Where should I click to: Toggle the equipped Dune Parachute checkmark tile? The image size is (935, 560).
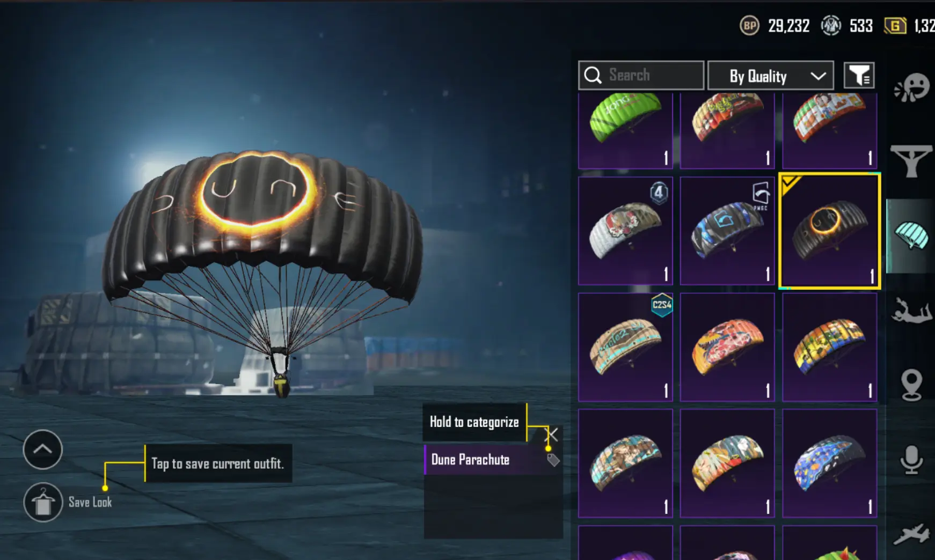[x=829, y=231]
